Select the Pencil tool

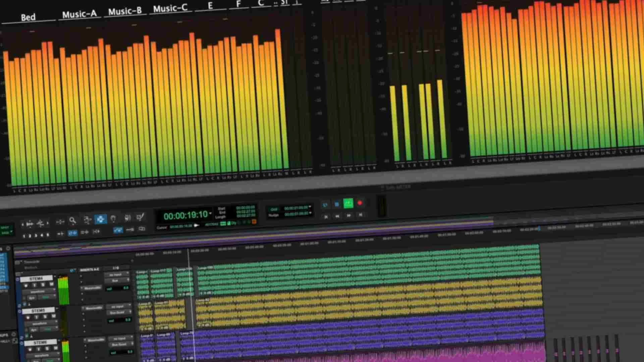coord(140,217)
